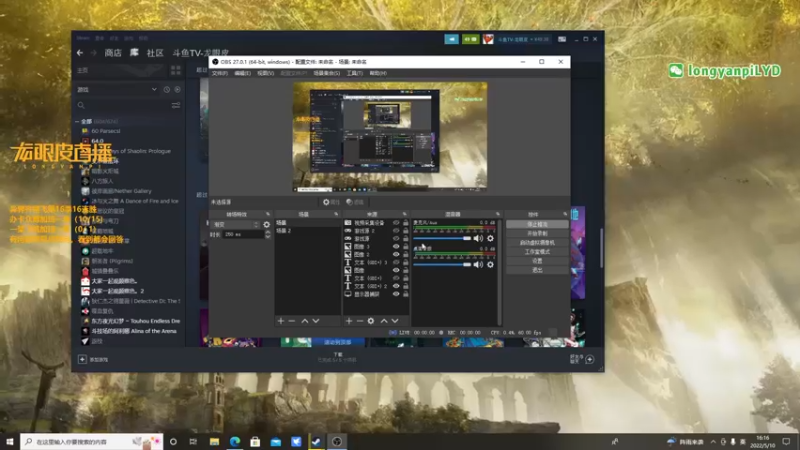
Task: Open OBS 文件(F) menu
Action: (x=220, y=73)
